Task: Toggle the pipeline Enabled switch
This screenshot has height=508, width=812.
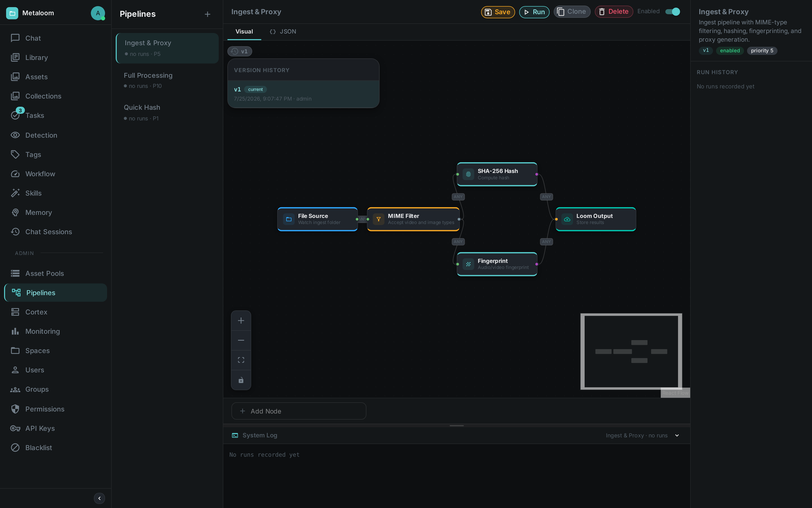Action: [672, 12]
